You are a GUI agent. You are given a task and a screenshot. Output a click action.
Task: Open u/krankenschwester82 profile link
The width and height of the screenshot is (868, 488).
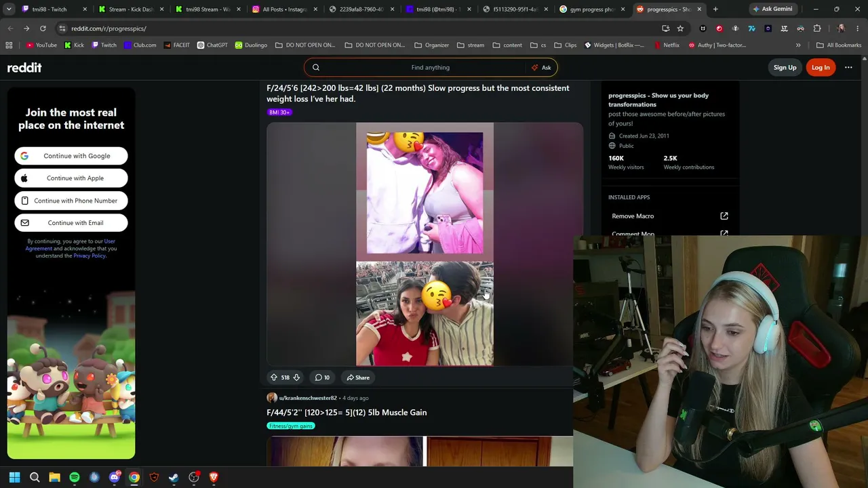tap(308, 398)
